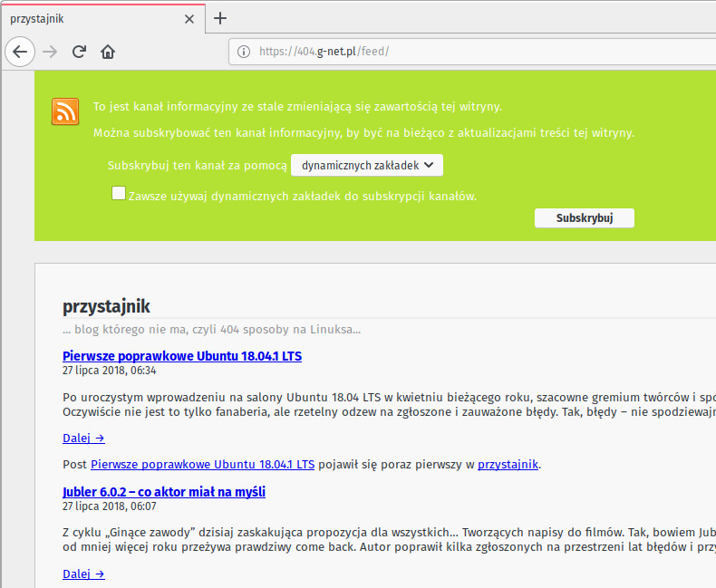
Task: Visit the inline przystajnik link
Action: coord(508,464)
